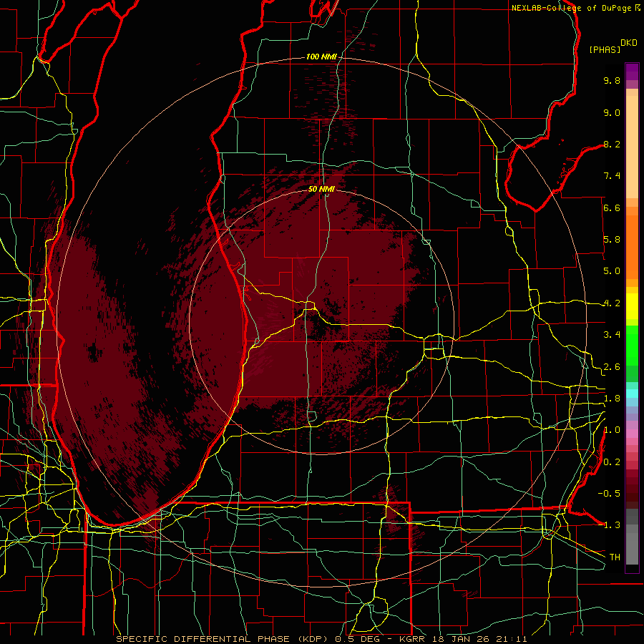Pick the yellow color bar segment
The width and height of the screenshot is (644, 644).
point(632,306)
